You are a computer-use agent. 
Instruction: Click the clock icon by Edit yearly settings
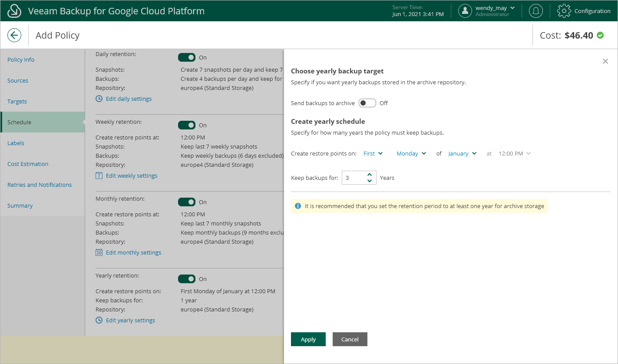[99, 320]
